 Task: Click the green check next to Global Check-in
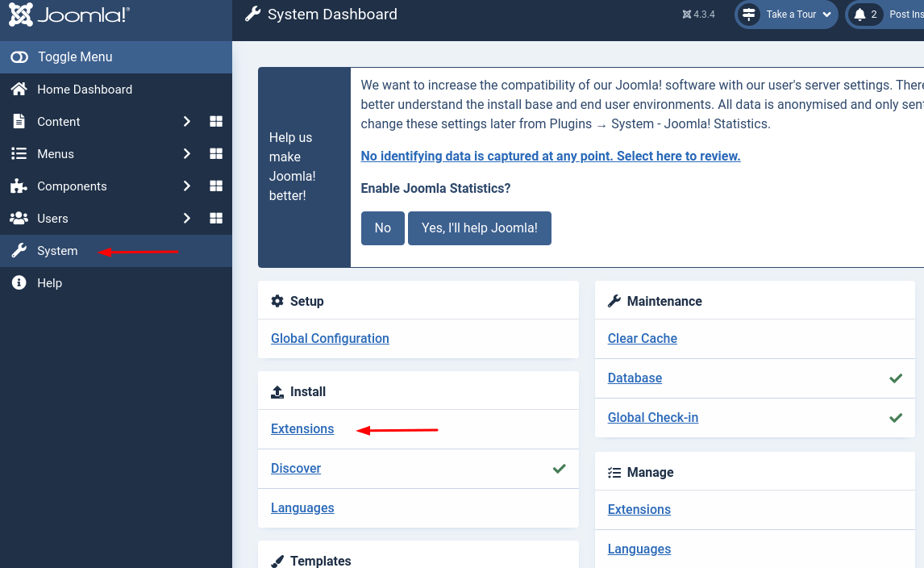coord(896,418)
